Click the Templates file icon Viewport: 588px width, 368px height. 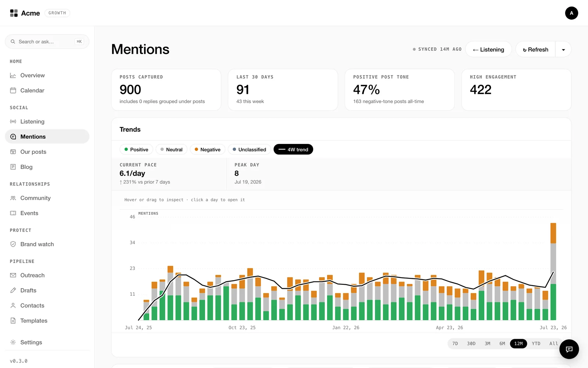click(13, 321)
